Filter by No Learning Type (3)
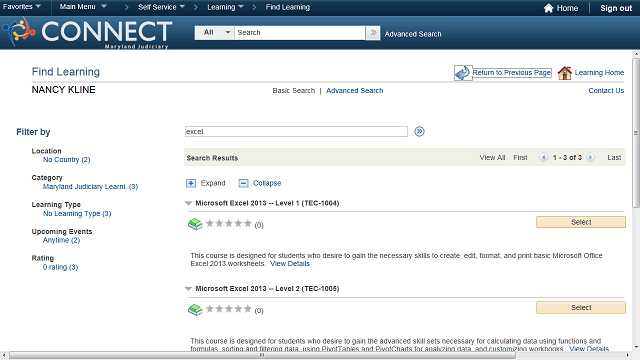Screen dimensions: 640x360 (77, 213)
